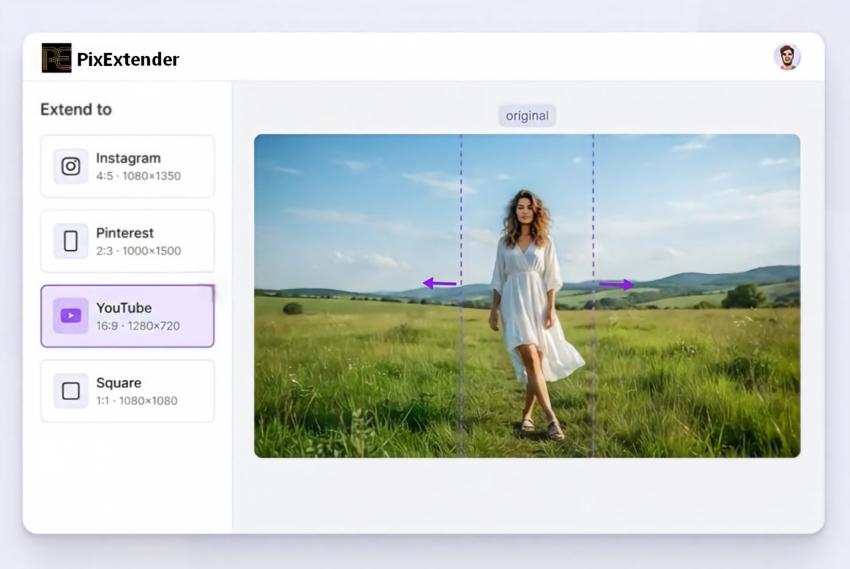Viewport: 850px width, 569px height.
Task: Click the Pinterest portrait rectangle icon
Action: pos(70,241)
